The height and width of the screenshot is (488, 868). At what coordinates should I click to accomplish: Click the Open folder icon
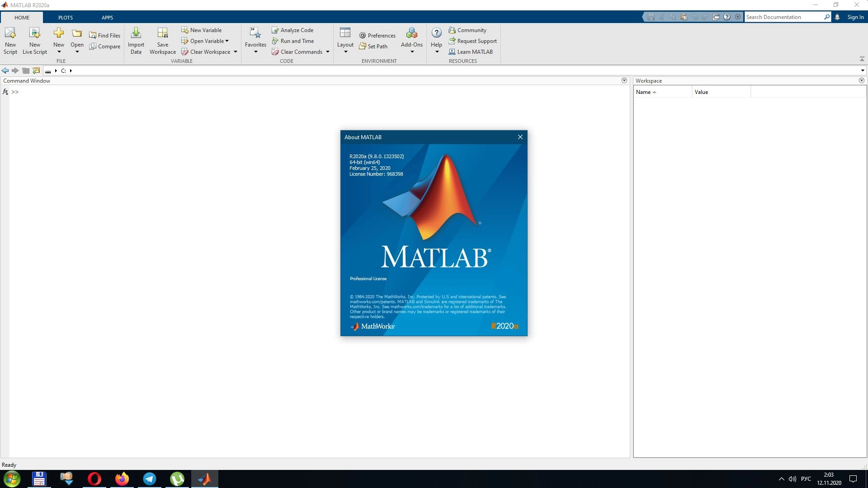tap(77, 33)
